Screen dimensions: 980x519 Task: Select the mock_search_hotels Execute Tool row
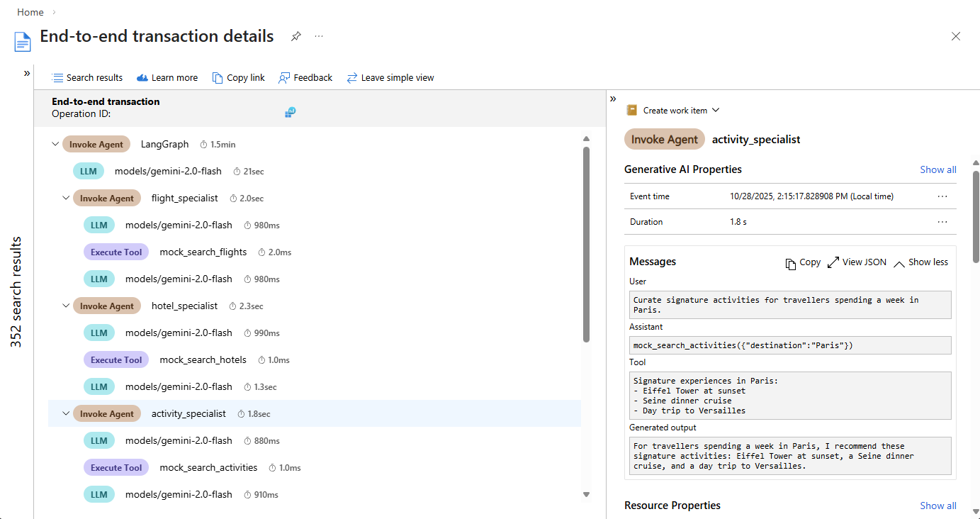click(x=203, y=360)
